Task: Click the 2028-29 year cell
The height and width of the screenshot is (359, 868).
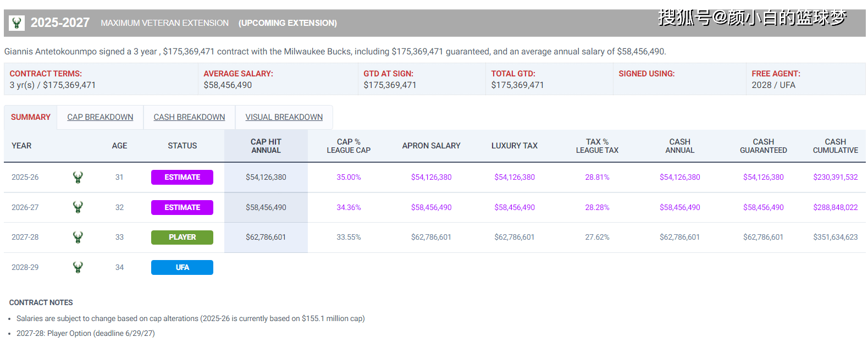Action: pos(25,267)
